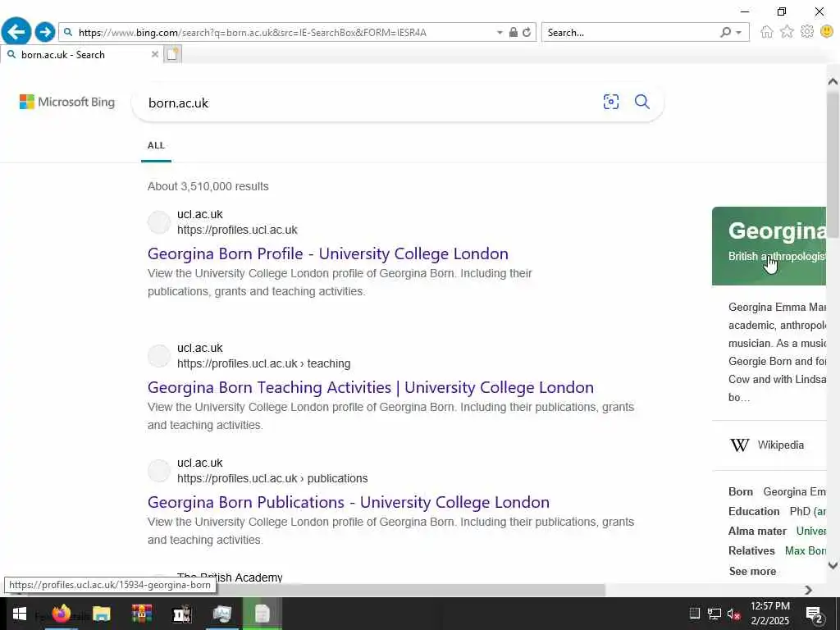Click the taskbar clock showing 12:57 PM
840x630 pixels.
(769, 606)
